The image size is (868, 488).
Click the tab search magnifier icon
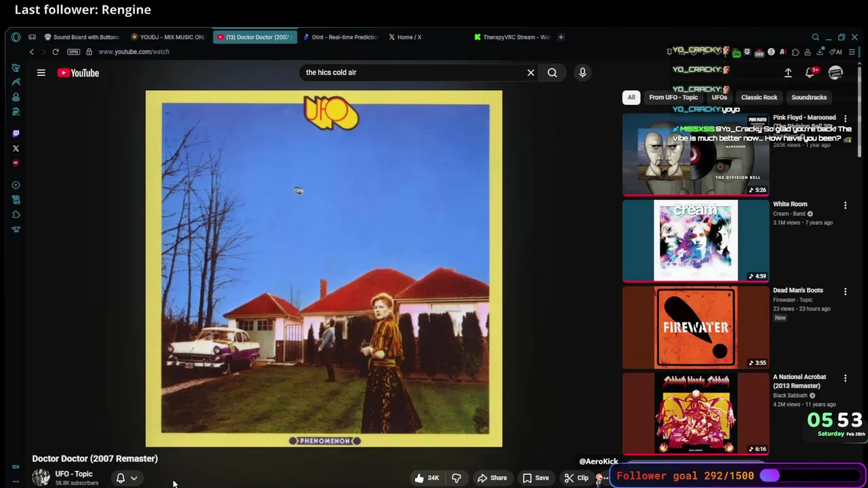[x=816, y=37]
